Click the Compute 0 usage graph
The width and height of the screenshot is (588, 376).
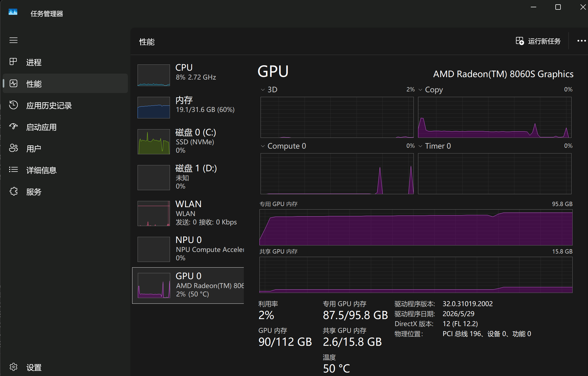(x=337, y=174)
